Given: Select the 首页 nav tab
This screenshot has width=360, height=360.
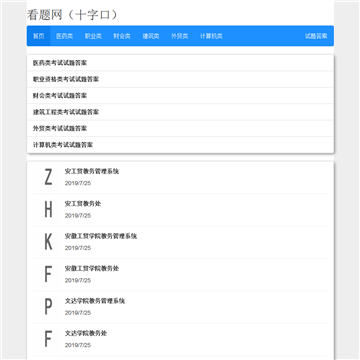Looking at the screenshot, I should coord(38,36).
